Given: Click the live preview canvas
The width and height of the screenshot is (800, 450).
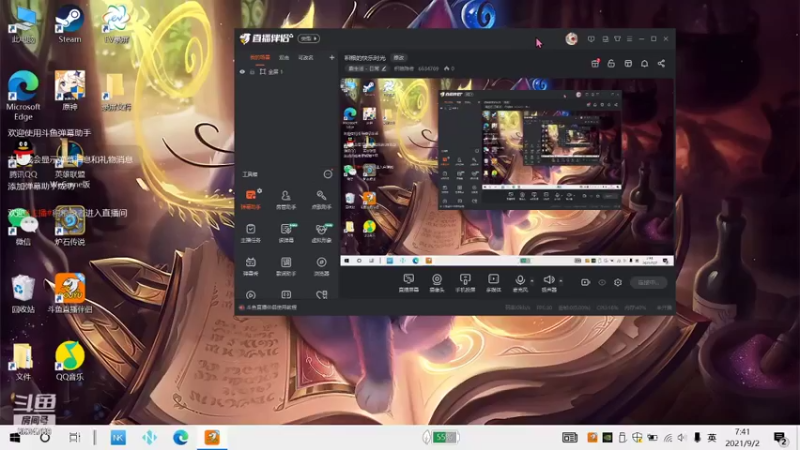Looking at the screenshot, I should 507,172.
